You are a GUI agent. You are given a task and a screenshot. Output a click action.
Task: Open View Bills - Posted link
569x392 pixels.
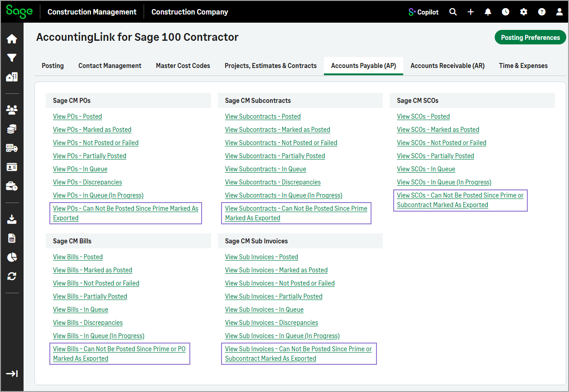click(x=78, y=257)
